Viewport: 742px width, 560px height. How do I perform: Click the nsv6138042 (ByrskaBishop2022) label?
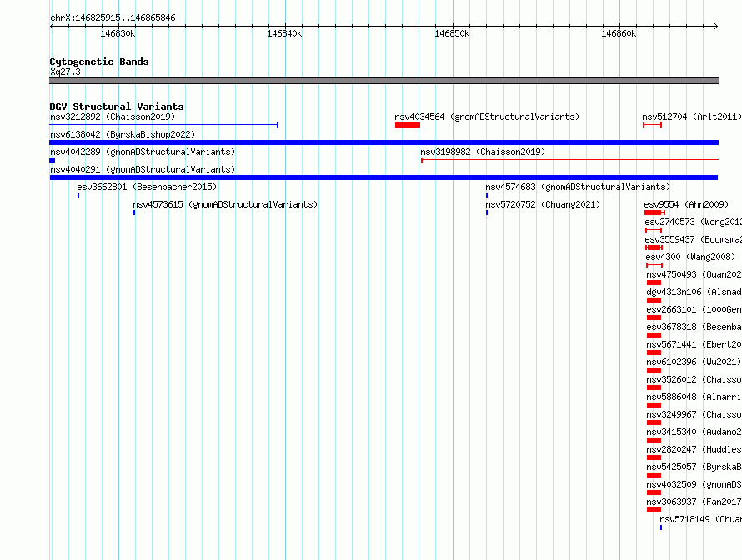(x=123, y=134)
